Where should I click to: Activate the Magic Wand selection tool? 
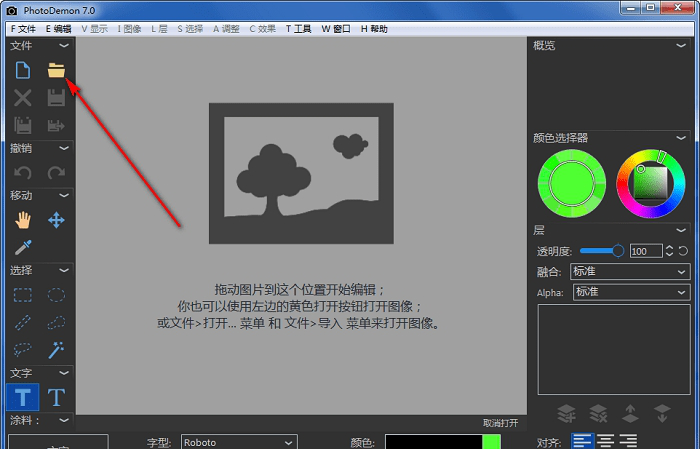56,348
